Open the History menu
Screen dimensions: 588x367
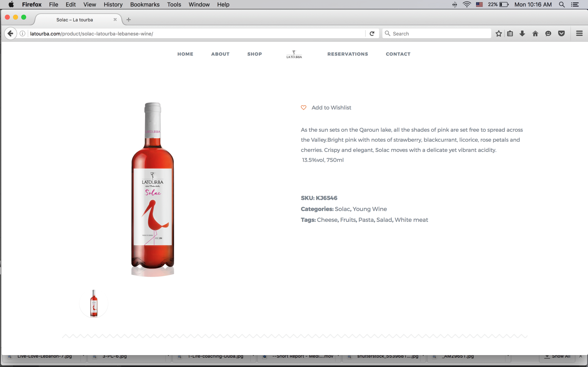[x=113, y=5]
